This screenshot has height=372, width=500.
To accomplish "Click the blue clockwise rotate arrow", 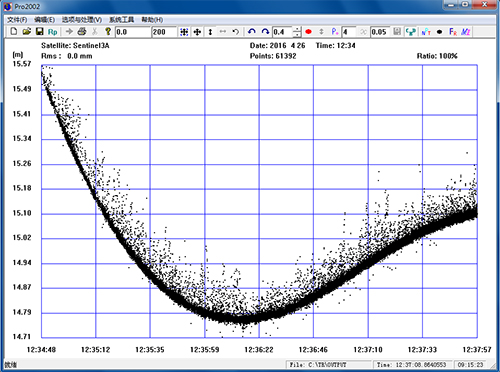I will coord(265,32).
